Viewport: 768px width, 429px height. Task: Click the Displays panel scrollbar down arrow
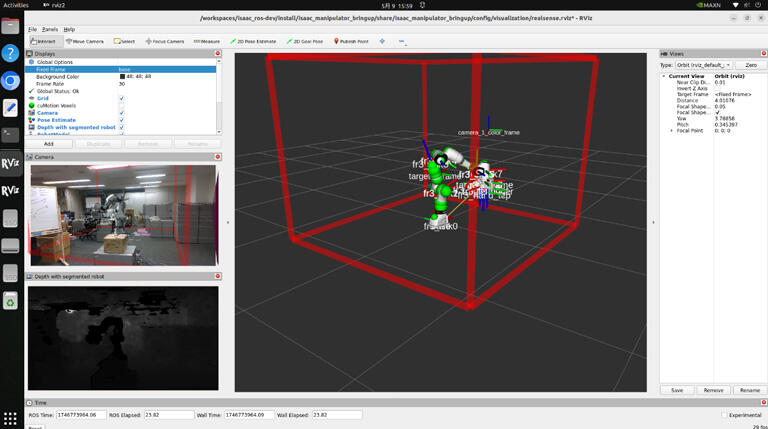pos(218,132)
